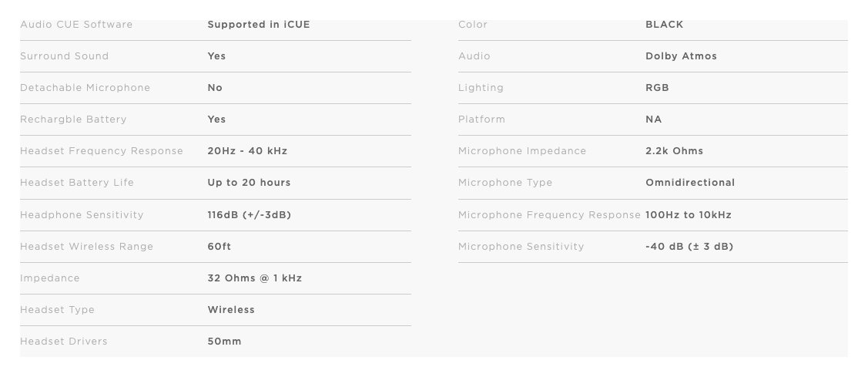Viewport: 868px width, 377px height.
Task: Click the "Supported in iCUE" value text
Action: 258,25
